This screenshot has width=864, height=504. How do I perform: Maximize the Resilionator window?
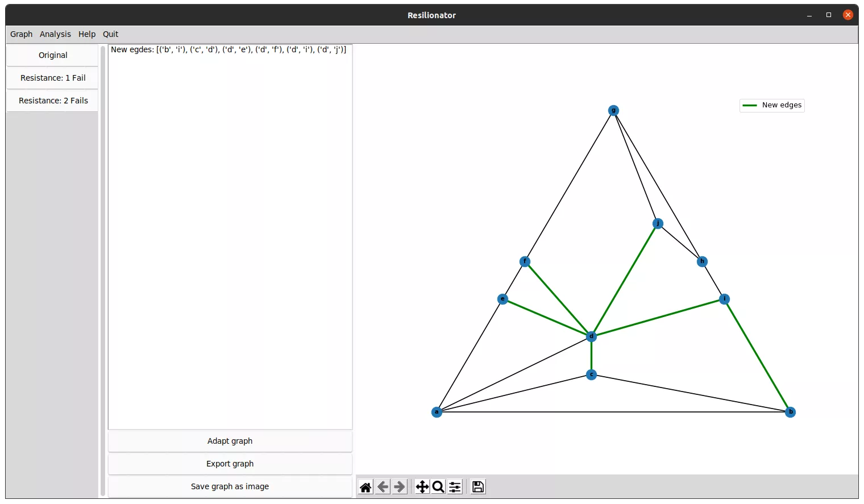(829, 15)
